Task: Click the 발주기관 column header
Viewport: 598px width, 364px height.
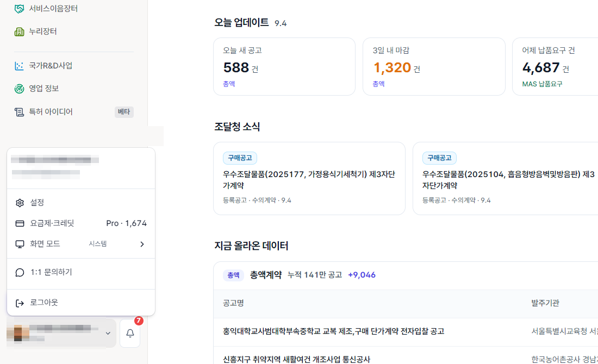Action: pos(545,303)
